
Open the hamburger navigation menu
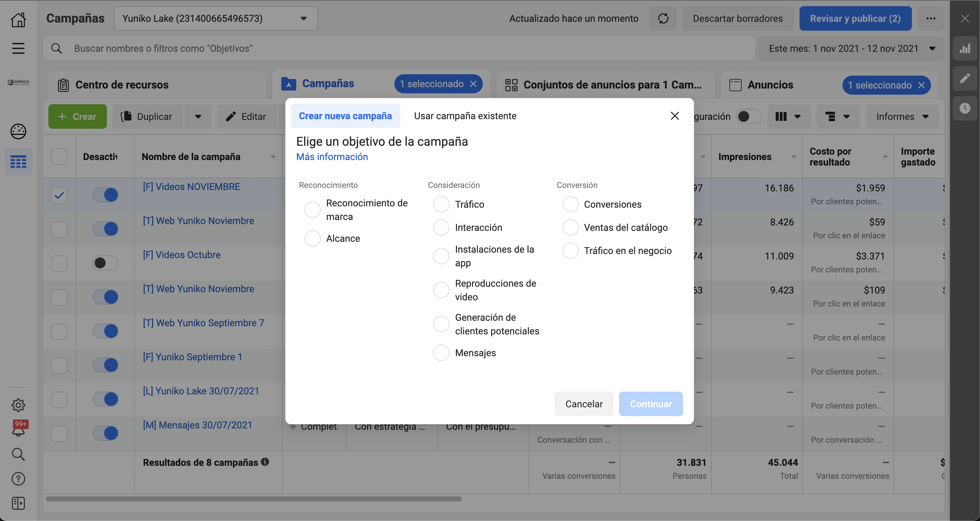click(x=18, y=48)
